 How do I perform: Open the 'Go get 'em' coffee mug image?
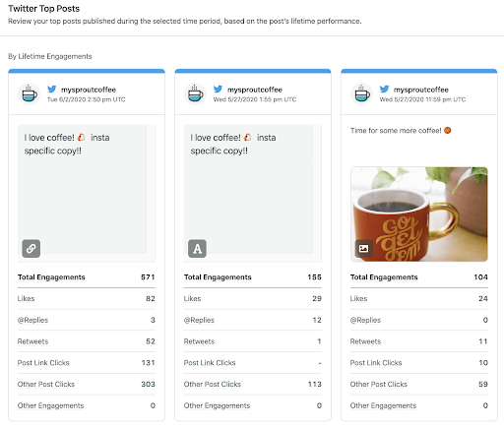tap(419, 214)
